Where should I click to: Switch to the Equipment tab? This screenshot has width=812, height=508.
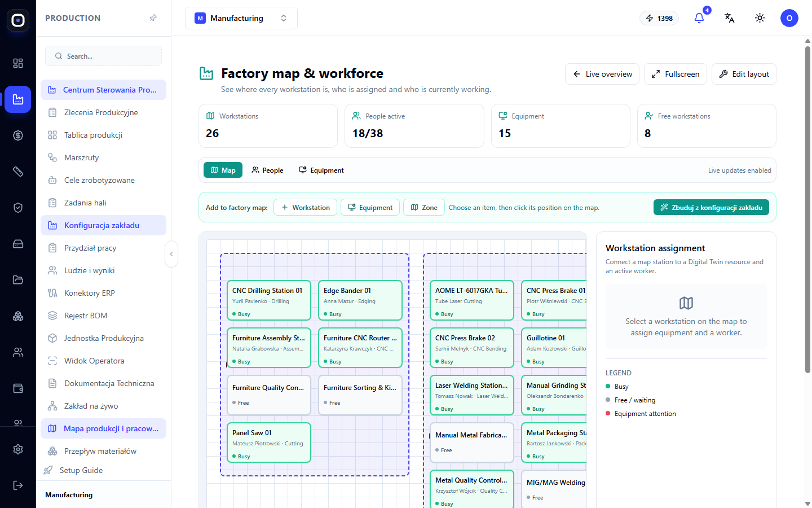tap(321, 170)
